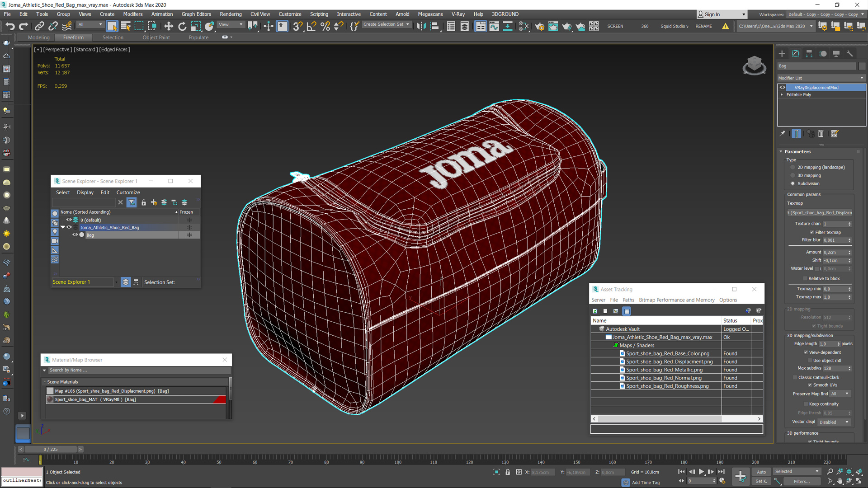Click the Configure Modifier Sets icon
Screen dimensions: 868x488
[835, 133]
